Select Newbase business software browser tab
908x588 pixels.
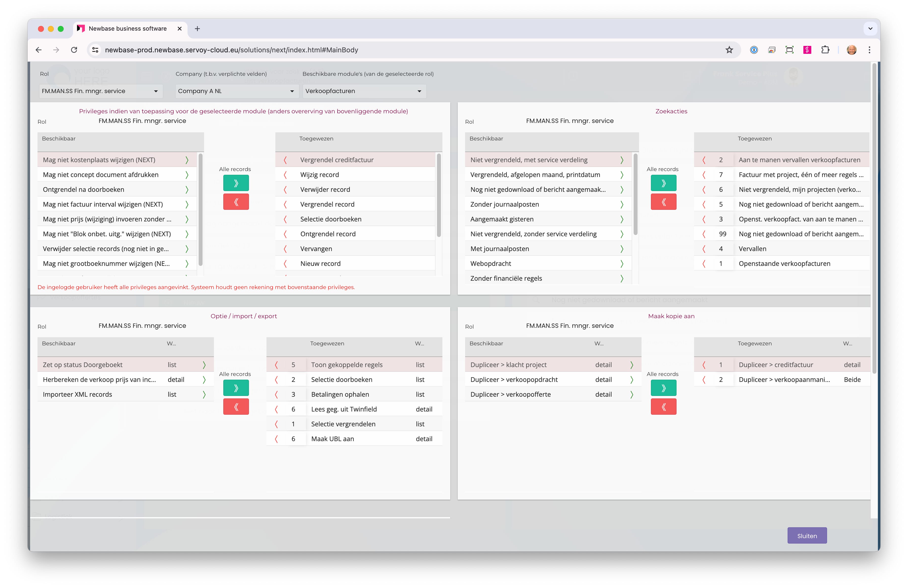click(127, 29)
